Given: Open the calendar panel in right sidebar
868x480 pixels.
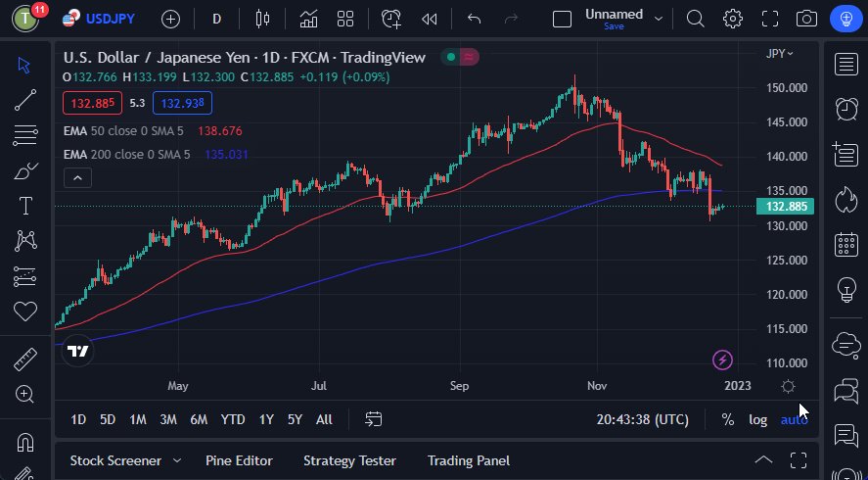Looking at the screenshot, I should 845,245.
